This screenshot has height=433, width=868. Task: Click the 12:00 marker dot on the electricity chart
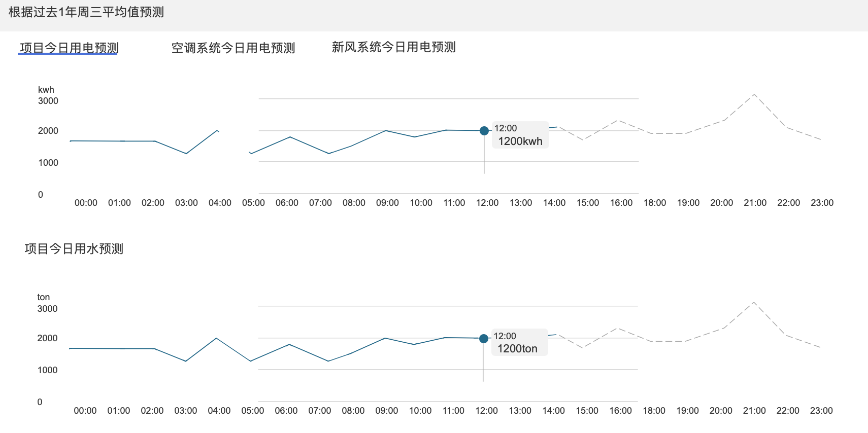(x=484, y=131)
